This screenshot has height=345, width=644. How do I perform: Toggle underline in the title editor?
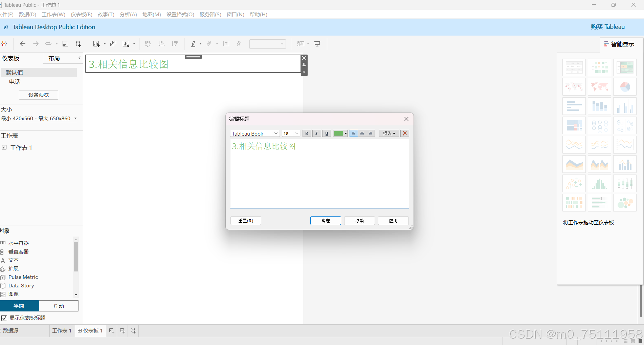pos(327,134)
